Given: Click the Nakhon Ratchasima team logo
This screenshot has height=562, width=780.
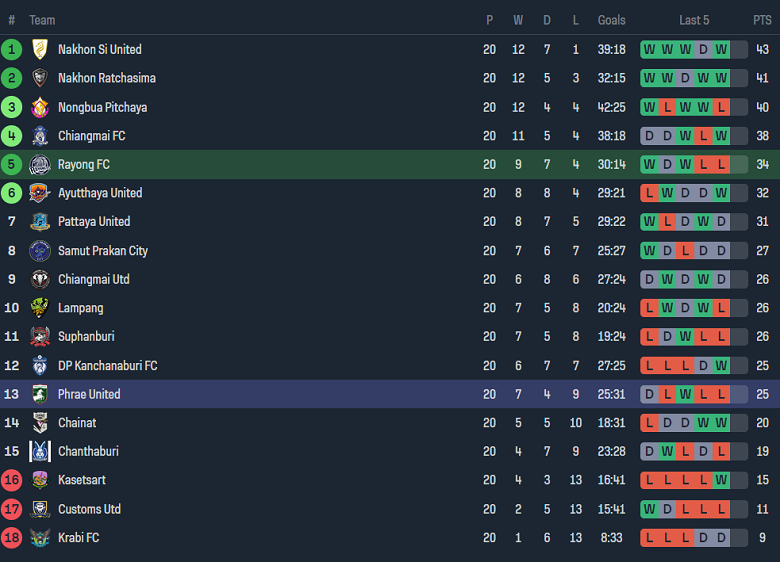Looking at the screenshot, I should point(40,78).
